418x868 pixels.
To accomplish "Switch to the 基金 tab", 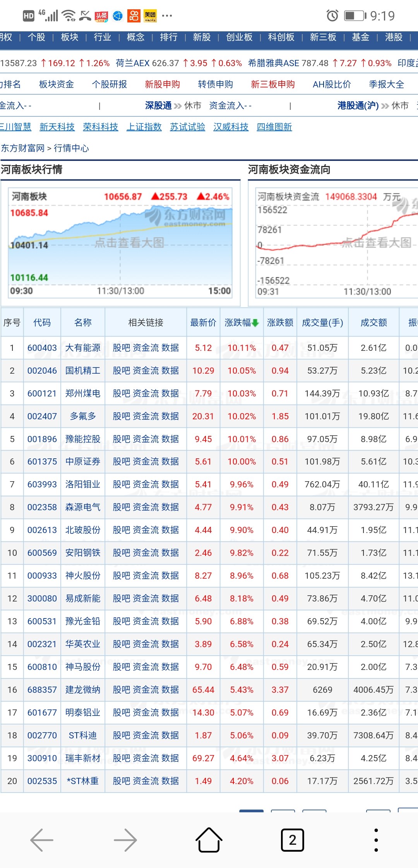I will (360, 37).
